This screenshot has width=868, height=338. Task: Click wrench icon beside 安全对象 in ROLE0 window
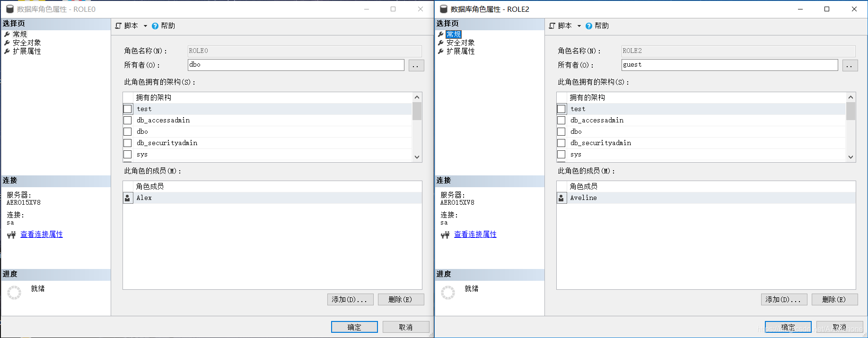point(7,43)
